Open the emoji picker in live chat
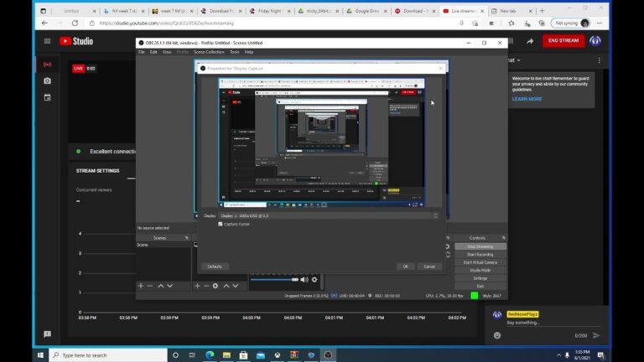Image resolution: width=644 pixels, height=362 pixels. 497,335
